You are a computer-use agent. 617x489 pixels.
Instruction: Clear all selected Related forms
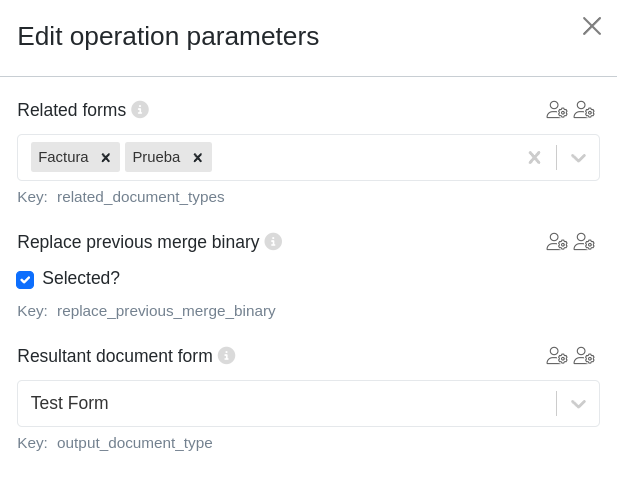pos(534,158)
